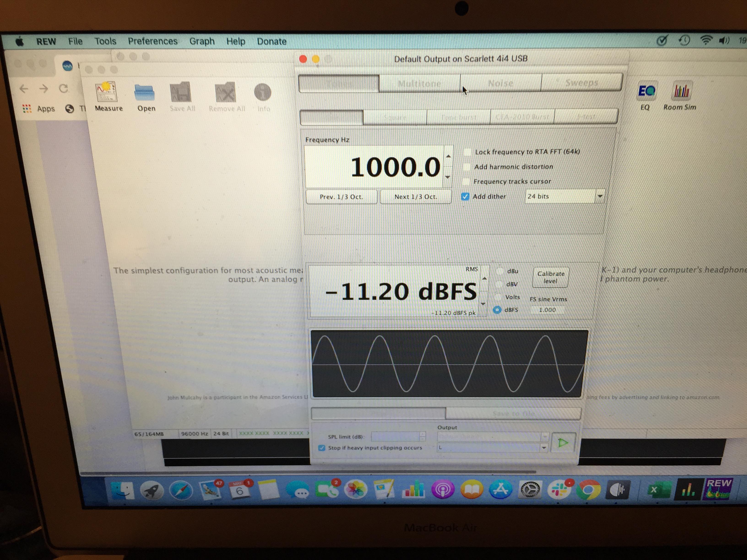Open Calendar icon in dock
Screen dimensions: 747x560
(x=239, y=490)
